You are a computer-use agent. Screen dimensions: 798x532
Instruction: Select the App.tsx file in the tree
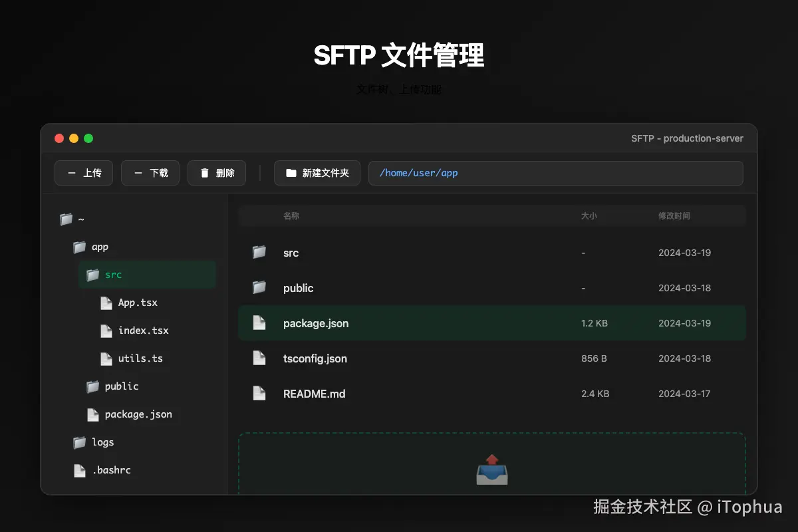(137, 303)
